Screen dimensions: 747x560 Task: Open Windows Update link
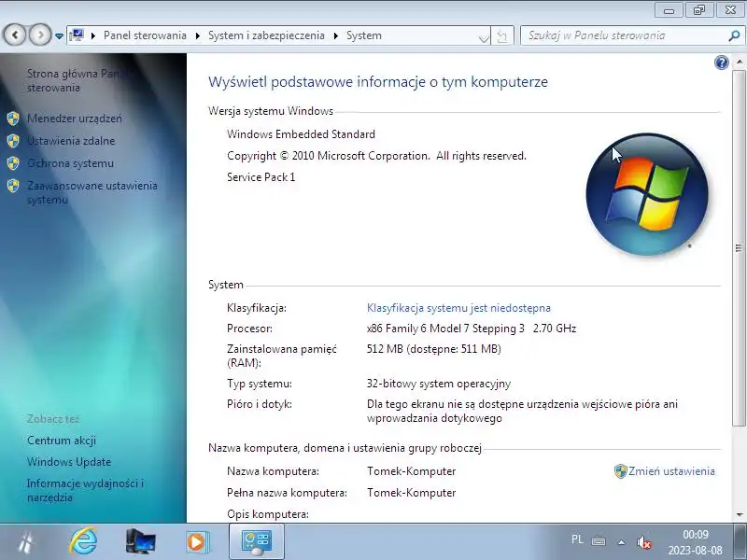(69, 461)
